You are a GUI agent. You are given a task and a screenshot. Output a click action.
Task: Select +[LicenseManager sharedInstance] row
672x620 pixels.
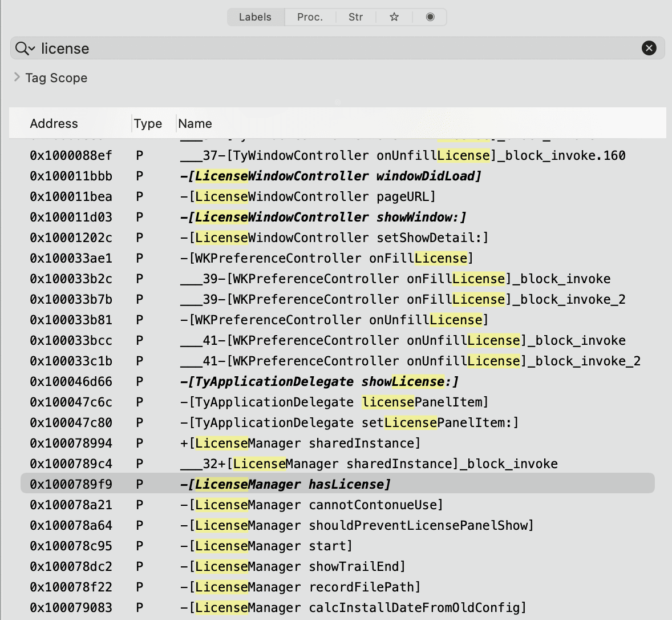coord(338,444)
